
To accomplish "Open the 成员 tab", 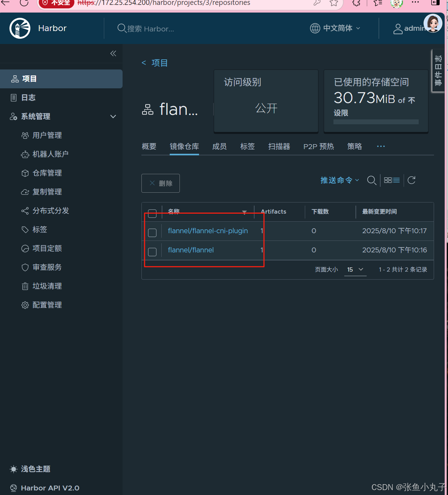I will [x=220, y=146].
